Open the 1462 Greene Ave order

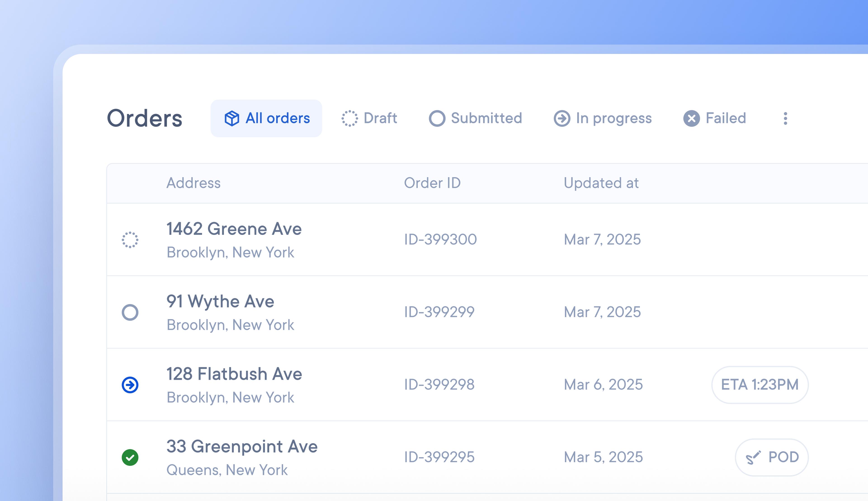point(234,229)
